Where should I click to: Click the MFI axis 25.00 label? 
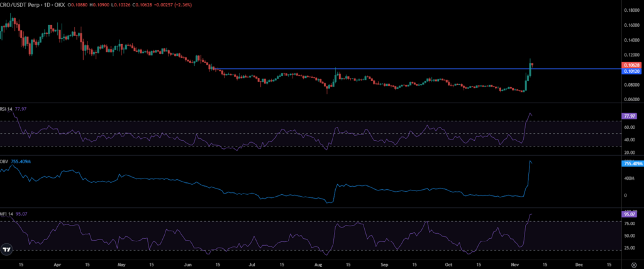tap(629, 248)
